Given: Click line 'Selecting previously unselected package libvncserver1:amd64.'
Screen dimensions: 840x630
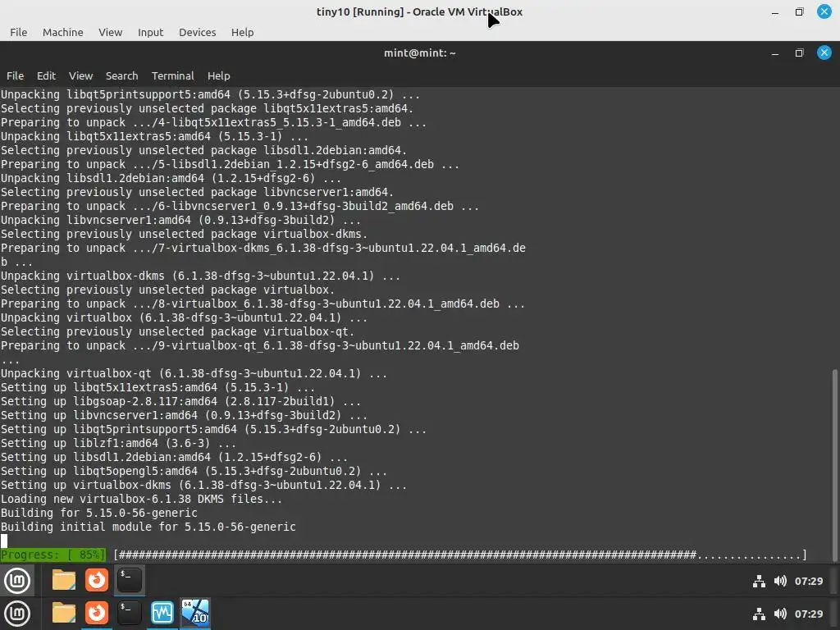Looking at the screenshot, I should [197, 192].
